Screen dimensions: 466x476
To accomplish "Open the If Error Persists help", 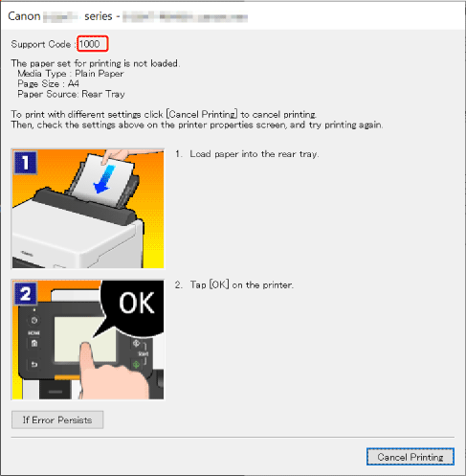I will [57, 419].
